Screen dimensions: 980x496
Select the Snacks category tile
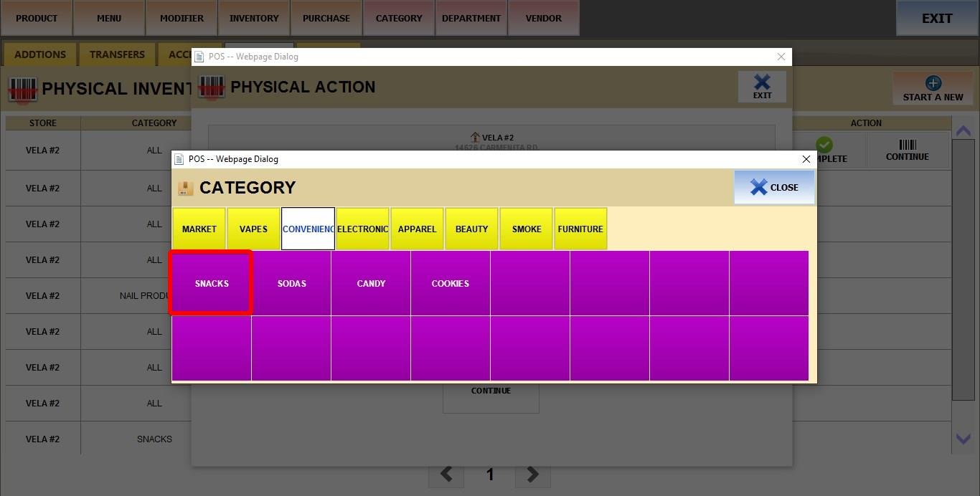click(212, 283)
